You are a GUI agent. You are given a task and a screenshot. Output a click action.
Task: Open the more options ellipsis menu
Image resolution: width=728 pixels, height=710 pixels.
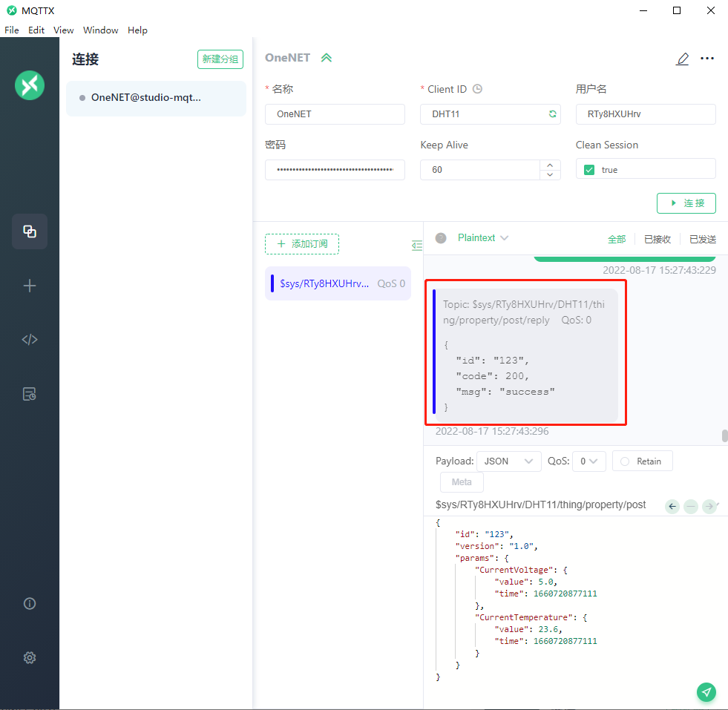(x=707, y=59)
